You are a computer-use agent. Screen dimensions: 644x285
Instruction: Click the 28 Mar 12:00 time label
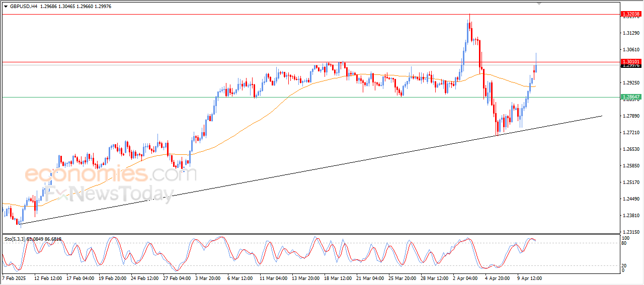[434, 278]
